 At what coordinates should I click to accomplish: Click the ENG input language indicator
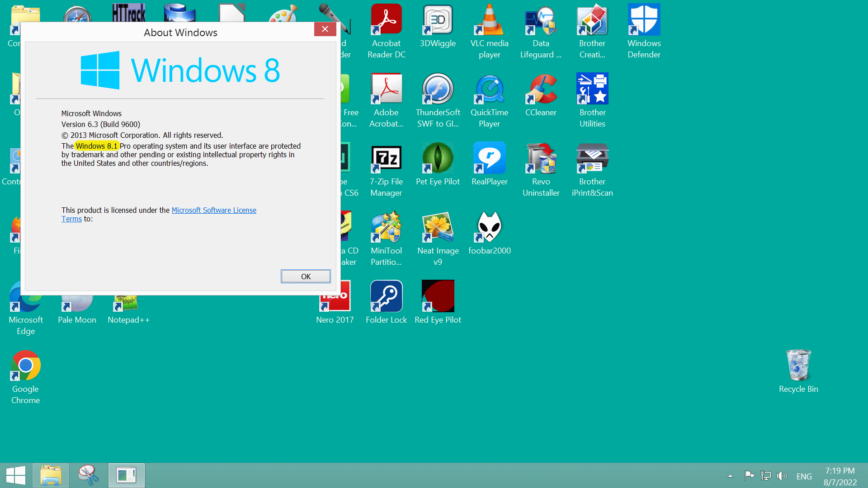coord(804,476)
